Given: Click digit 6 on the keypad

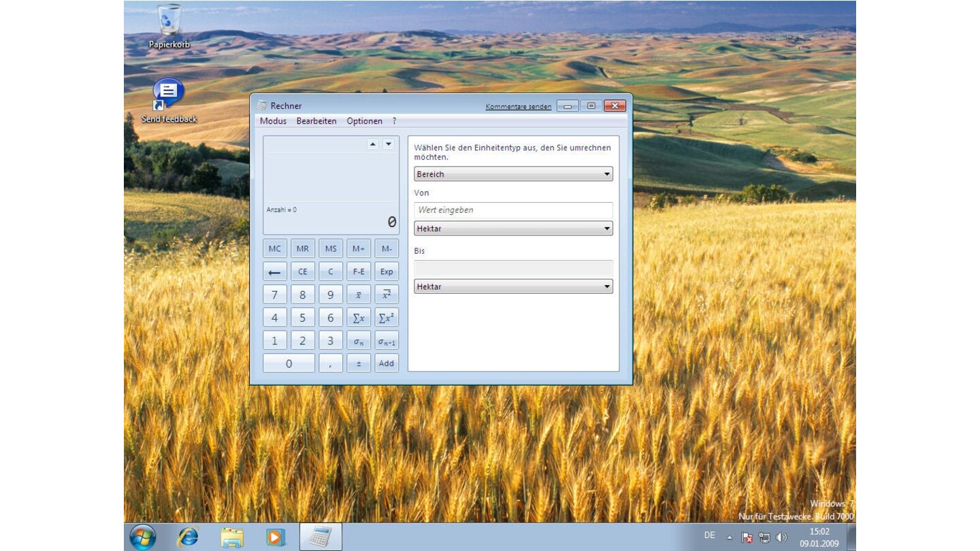Looking at the screenshot, I should (x=330, y=317).
